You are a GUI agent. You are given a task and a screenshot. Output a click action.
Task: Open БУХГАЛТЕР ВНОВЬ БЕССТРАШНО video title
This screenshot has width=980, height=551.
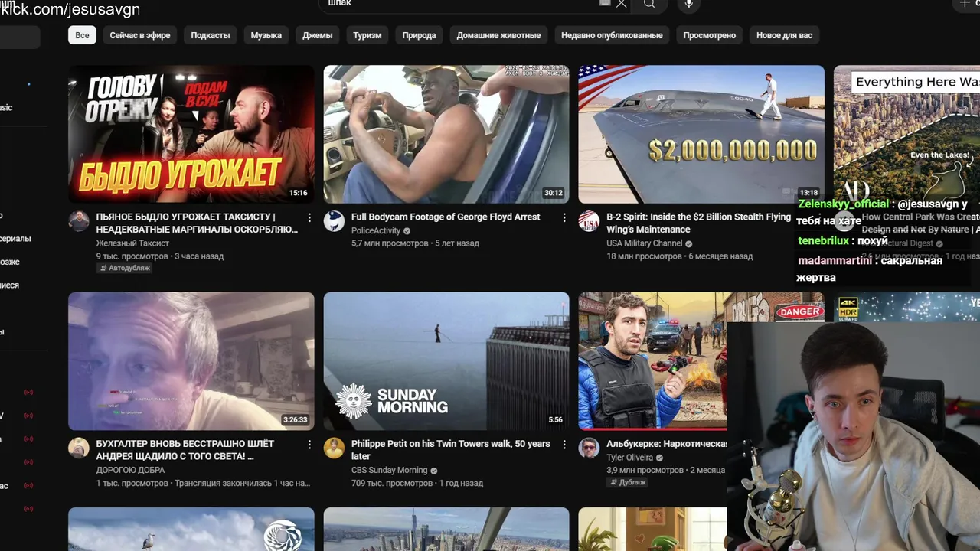pyautogui.click(x=185, y=449)
